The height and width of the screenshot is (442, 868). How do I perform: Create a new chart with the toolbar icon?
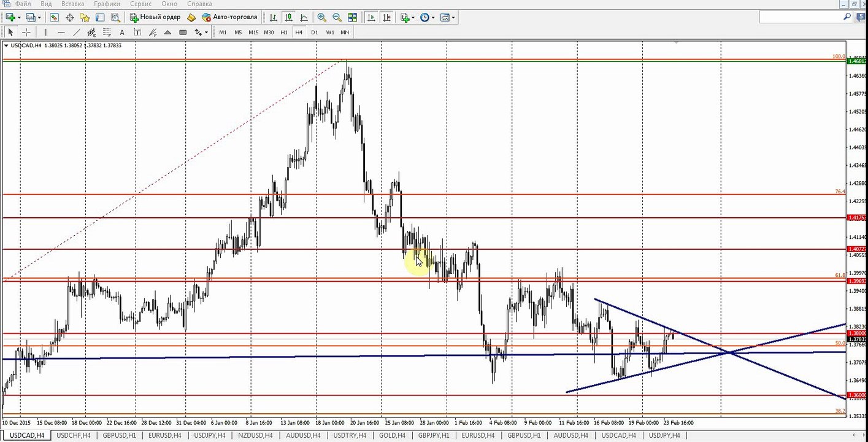[x=10, y=17]
